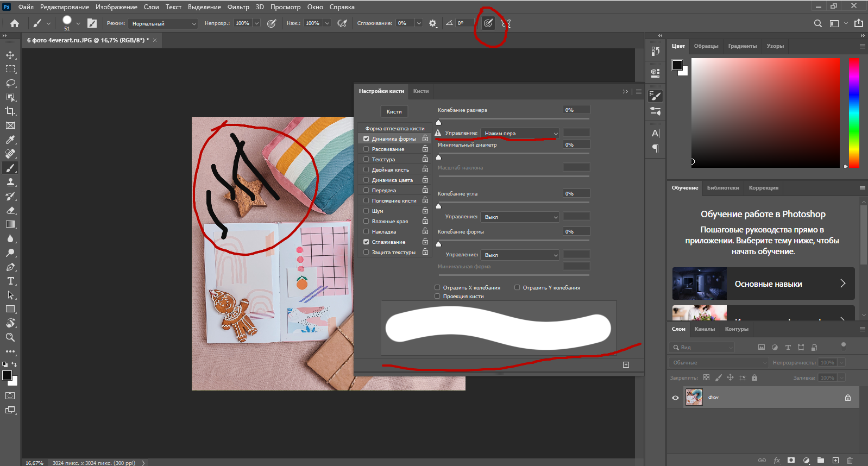Enable Двойная кисть checkbox
Screen dimensions: 868x466
pyautogui.click(x=366, y=169)
